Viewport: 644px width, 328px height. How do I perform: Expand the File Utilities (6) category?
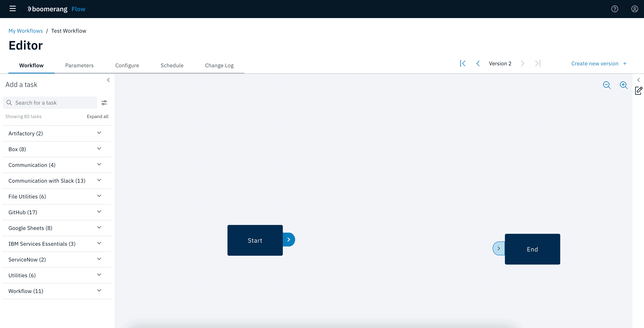(x=57, y=196)
